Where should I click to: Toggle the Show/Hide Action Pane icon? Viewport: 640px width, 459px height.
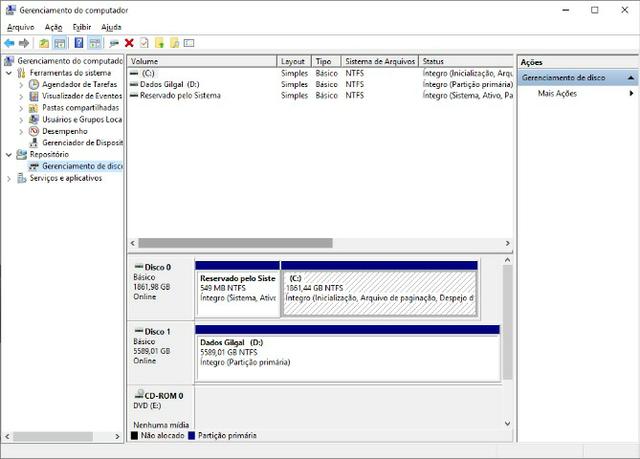(x=95, y=43)
